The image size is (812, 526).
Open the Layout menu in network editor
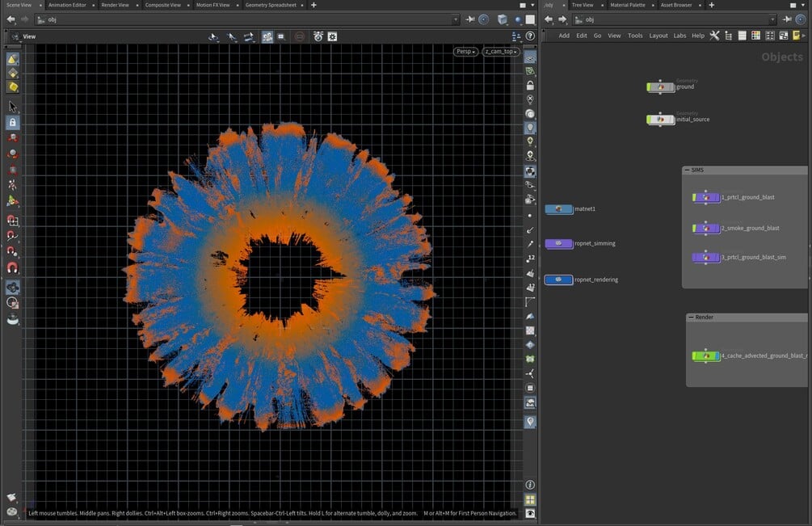pos(658,36)
